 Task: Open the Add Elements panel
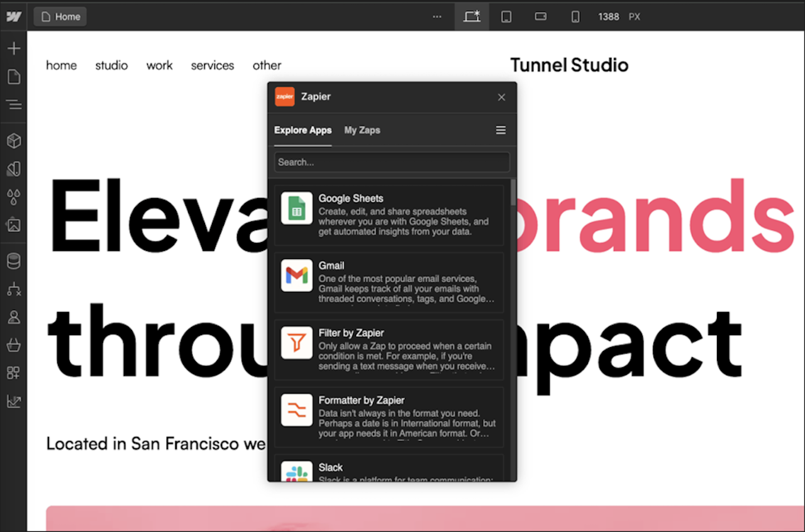point(14,48)
